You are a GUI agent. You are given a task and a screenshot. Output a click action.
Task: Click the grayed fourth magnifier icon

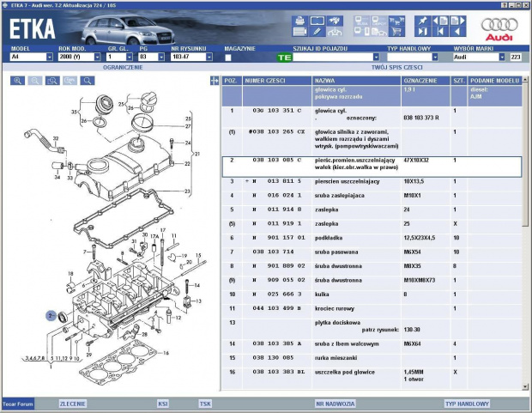[x=70, y=81]
